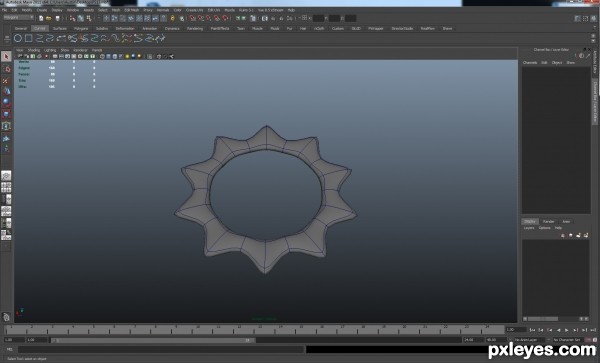The image size is (600, 363).
Task: Click the Show Channel Box icon at top right
Action: (x=593, y=18)
